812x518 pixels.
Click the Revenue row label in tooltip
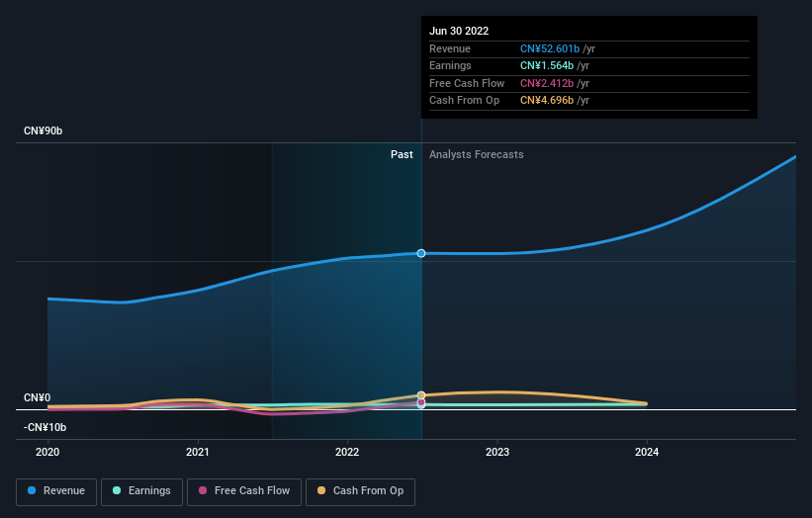[x=450, y=48]
